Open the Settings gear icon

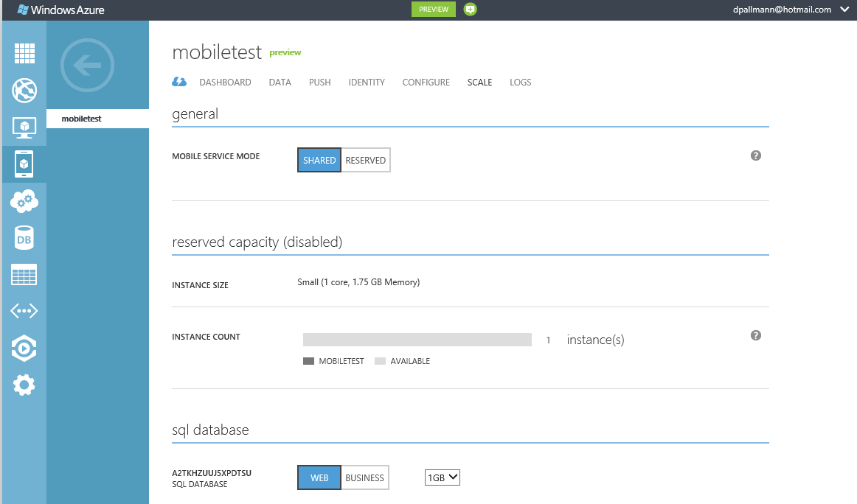[x=24, y=385]
